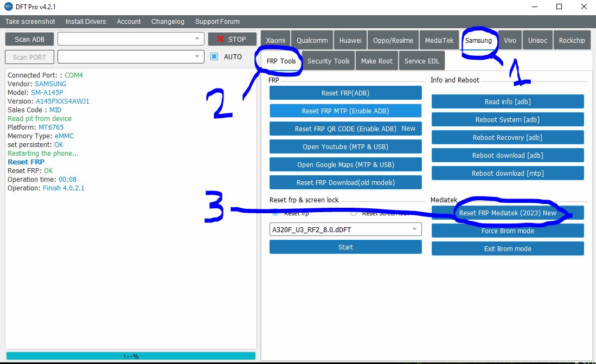The width and height of the screenshot is (596, 364).
Task: Expand the A320F_U3_RF2_8.0.dDFT file dropdown
Action: pos(345,229)
